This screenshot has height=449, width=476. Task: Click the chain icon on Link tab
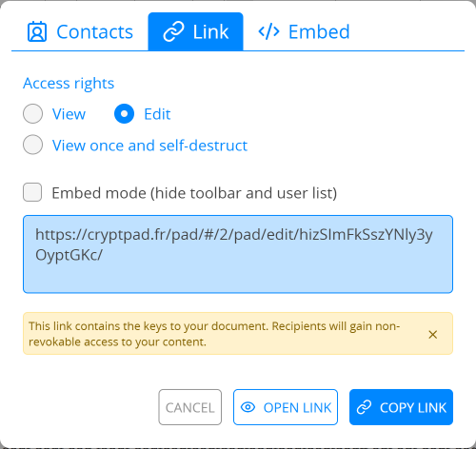[x=173, y=31]
